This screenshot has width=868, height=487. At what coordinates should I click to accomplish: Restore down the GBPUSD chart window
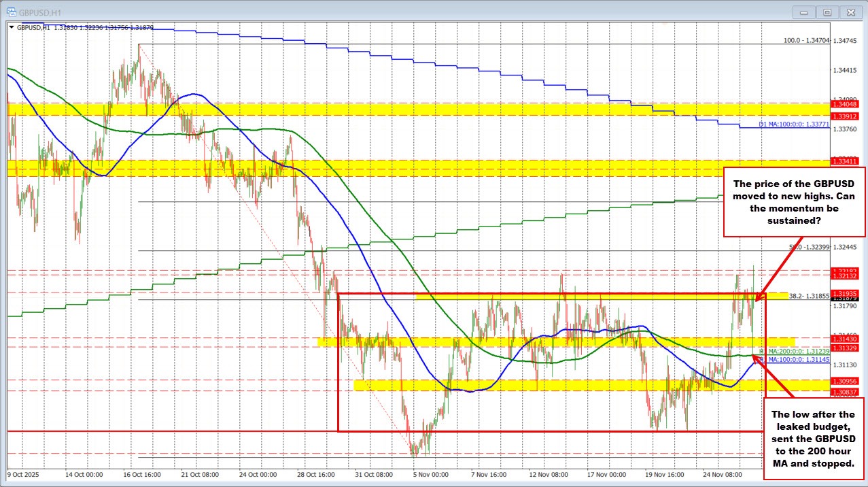coord(827,12)
